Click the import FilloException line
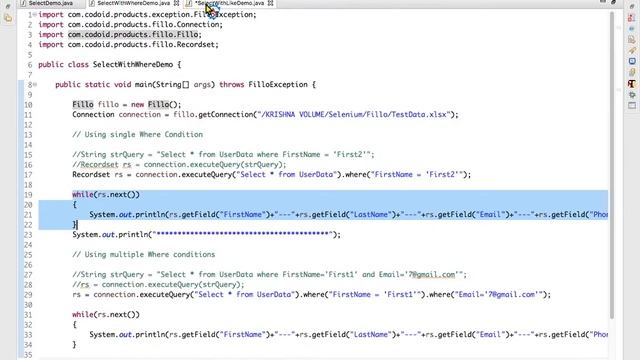 coord(147,15)
